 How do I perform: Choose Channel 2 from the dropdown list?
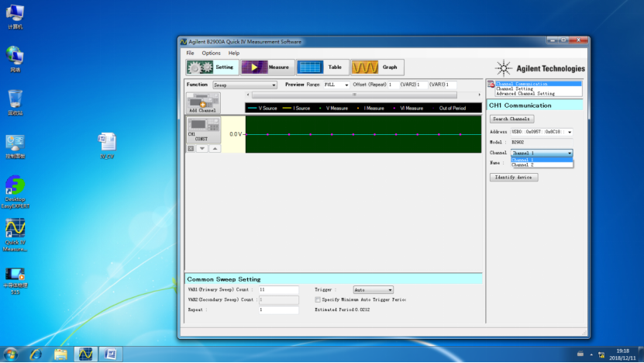coord(542,165)
